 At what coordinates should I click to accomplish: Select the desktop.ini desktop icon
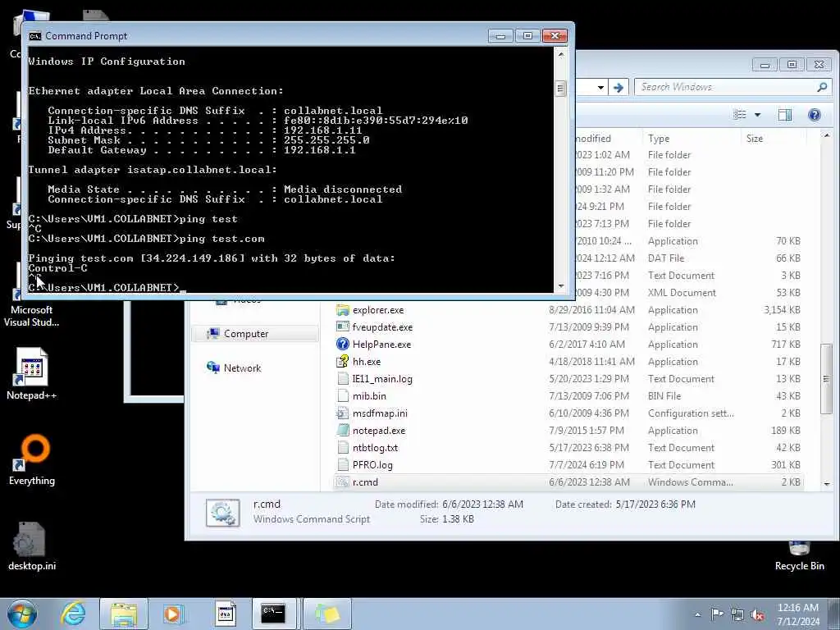(32, 546)
